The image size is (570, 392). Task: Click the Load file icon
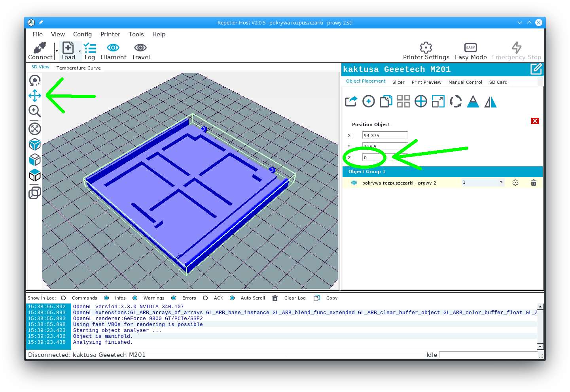[68, 48]
